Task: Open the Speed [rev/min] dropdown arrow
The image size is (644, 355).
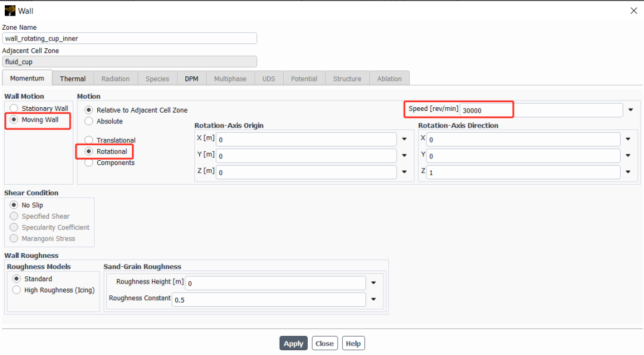Action: pyautogui.click(x=630, y=110)
